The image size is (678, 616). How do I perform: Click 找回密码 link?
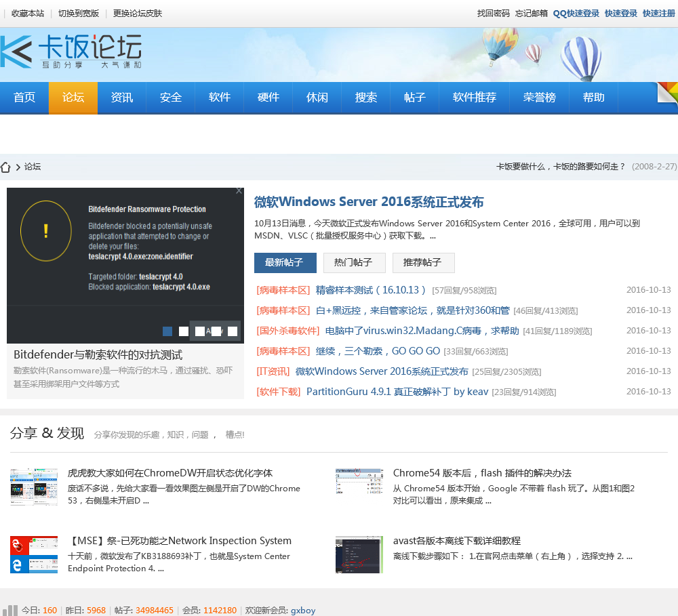point(494,14)
